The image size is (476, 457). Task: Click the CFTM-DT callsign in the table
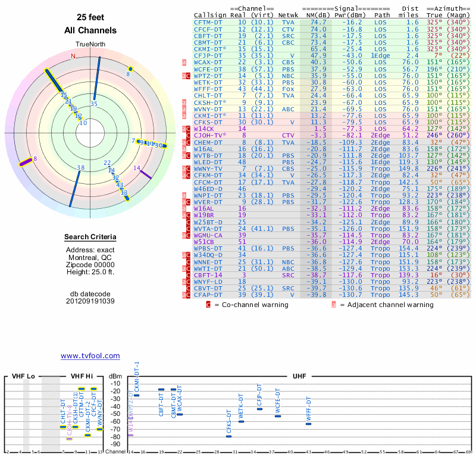(x=208, y=21)
